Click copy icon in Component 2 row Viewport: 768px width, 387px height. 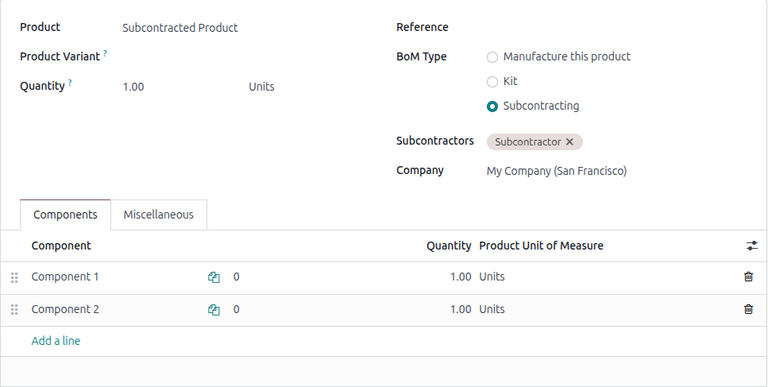pyautogui.click(x=214, y=310)
